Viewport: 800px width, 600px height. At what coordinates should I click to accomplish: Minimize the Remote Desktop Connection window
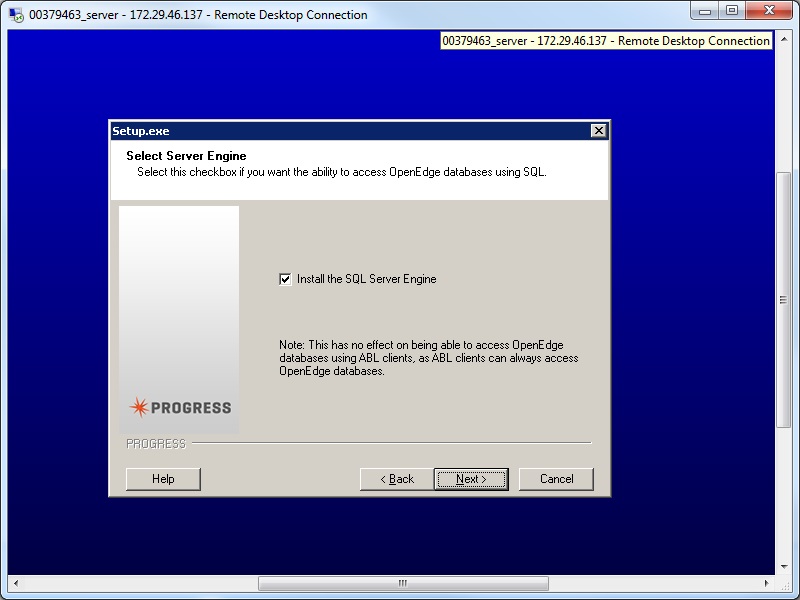(705, 11)
